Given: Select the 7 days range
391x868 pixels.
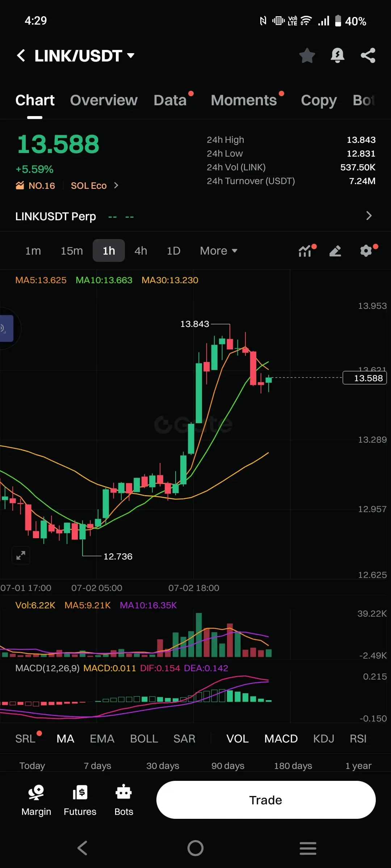Looking at the screenshot, I should 97,766.
